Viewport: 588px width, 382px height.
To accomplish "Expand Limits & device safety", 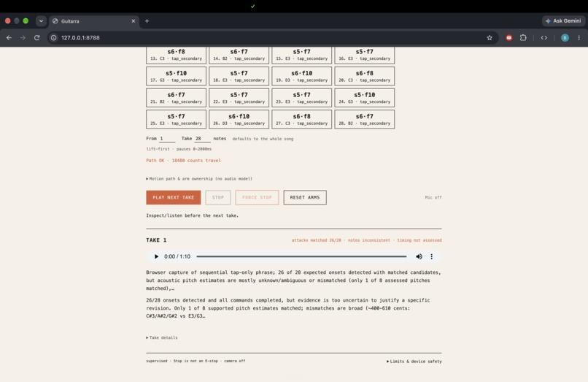I will tap(414, 362).
